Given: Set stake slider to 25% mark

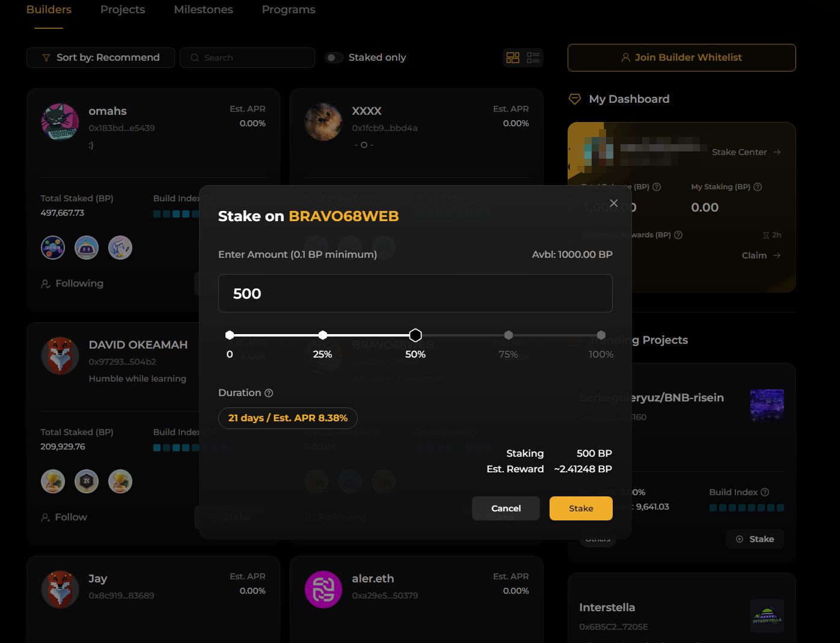Looking at the screenshot, I should click(323, 335).
